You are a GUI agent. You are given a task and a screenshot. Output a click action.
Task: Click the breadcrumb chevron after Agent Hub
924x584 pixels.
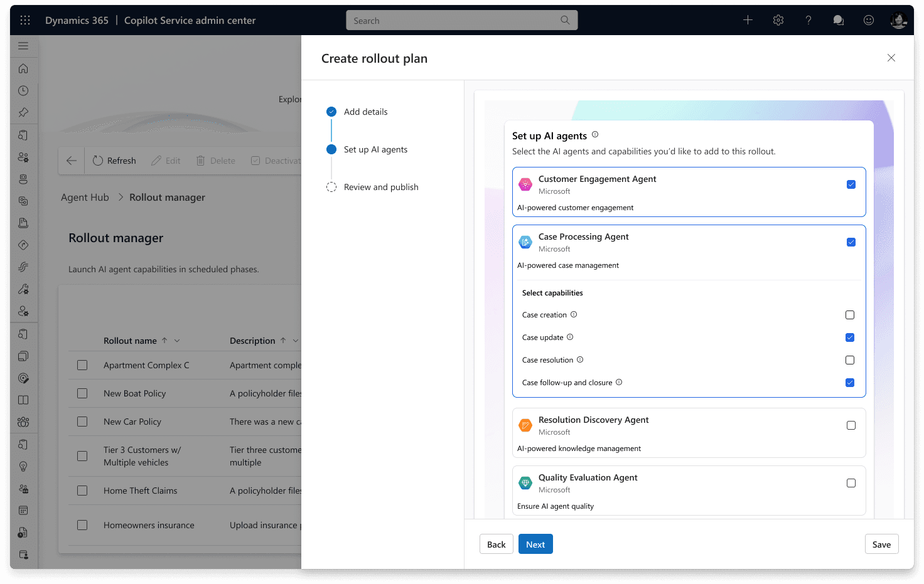[121, 197]
